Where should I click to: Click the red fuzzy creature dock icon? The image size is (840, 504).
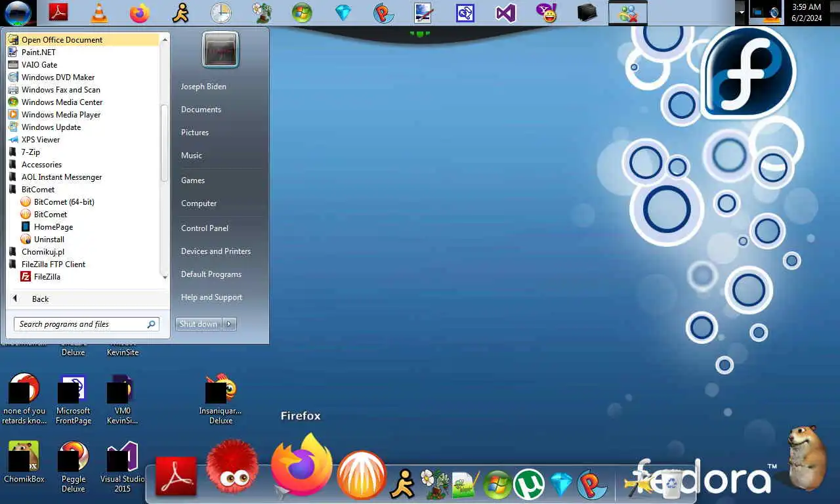coord(232,466)
